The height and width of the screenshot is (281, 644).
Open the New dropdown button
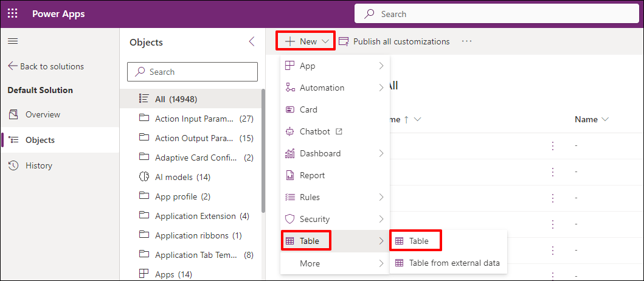[306, 41]
